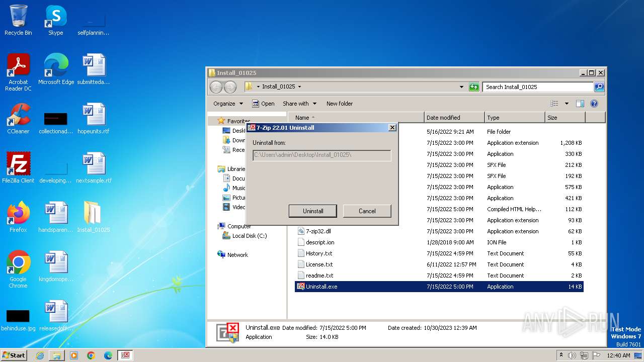
Task: Launch FileZilla Client shortcut
Action: [x=18, y=167]
